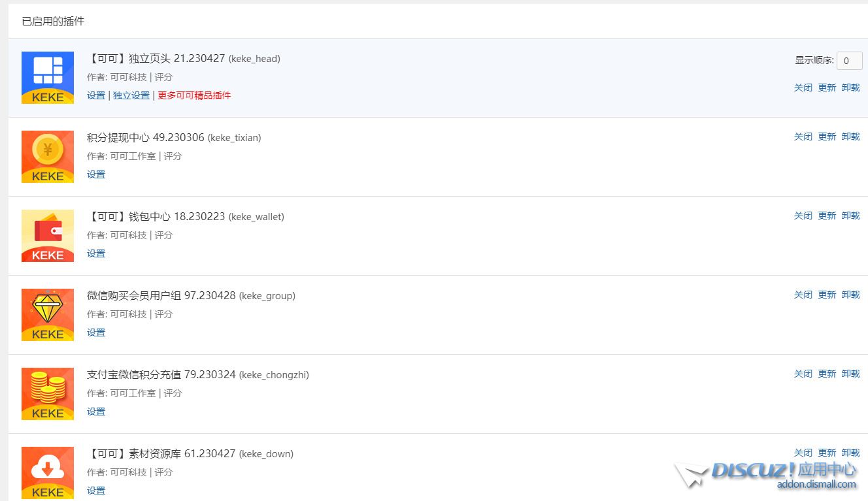Disable 独立页头 plugin via 关闭
This screenshot has height=501, width=868.
click(803, 88)
